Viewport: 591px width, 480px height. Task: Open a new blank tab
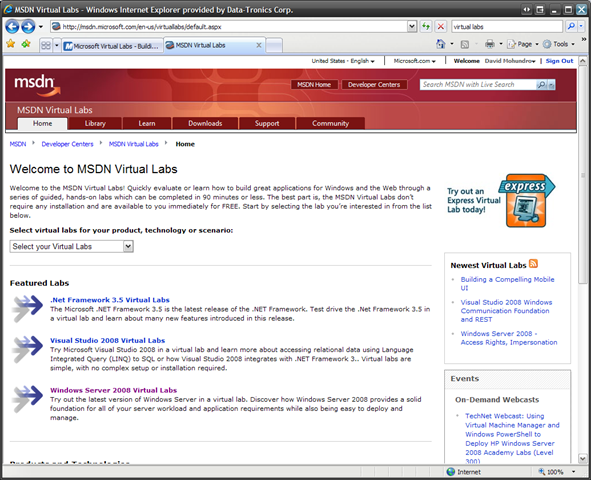point(274,46)
